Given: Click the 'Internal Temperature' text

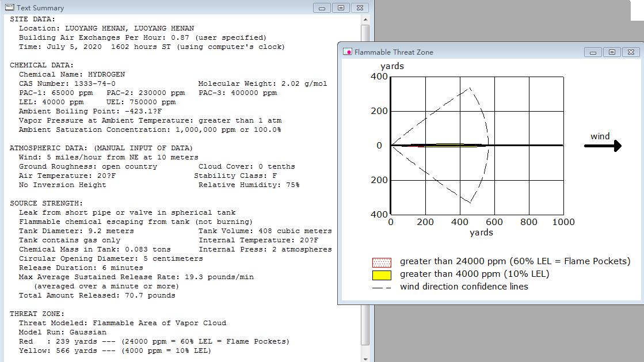Looking at the screenshot, I should 258,240.
